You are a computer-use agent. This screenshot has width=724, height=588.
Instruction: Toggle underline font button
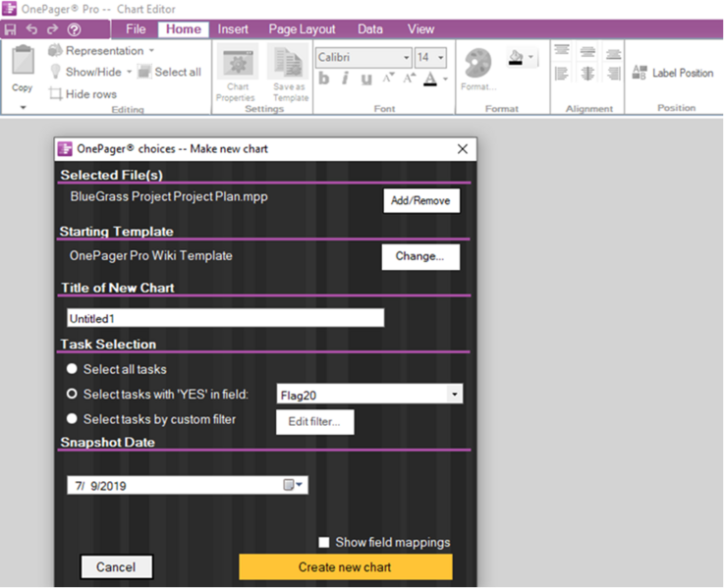[366, 79]
